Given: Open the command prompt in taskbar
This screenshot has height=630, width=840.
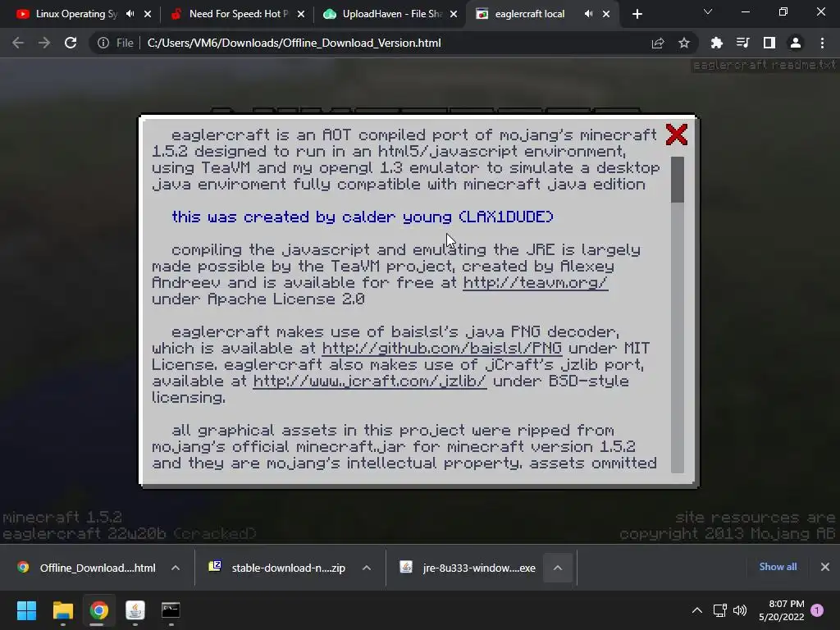Looking at the screenshot, I should pos(171,610).
